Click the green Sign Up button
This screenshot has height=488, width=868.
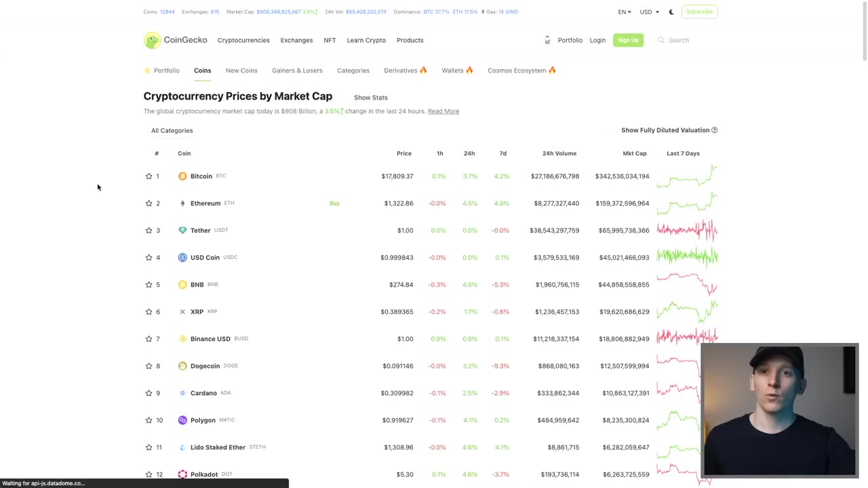tap(628, 40)
